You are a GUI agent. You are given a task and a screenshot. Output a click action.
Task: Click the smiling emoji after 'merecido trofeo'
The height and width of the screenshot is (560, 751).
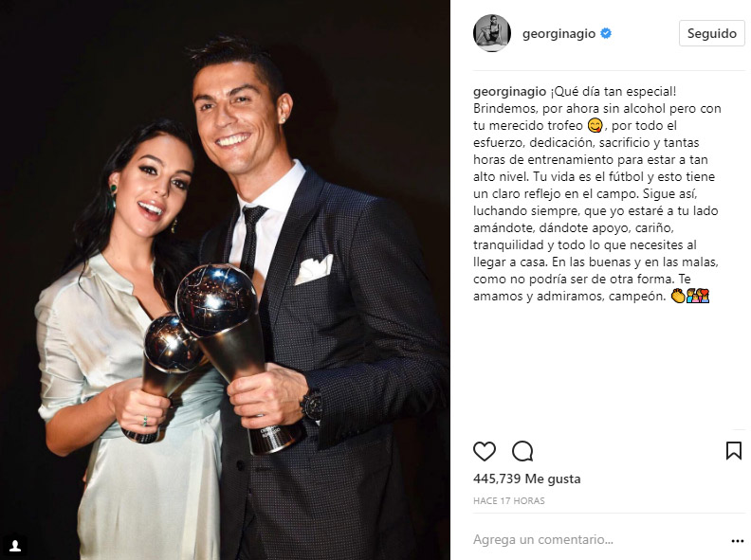click(x=595, y=125)
